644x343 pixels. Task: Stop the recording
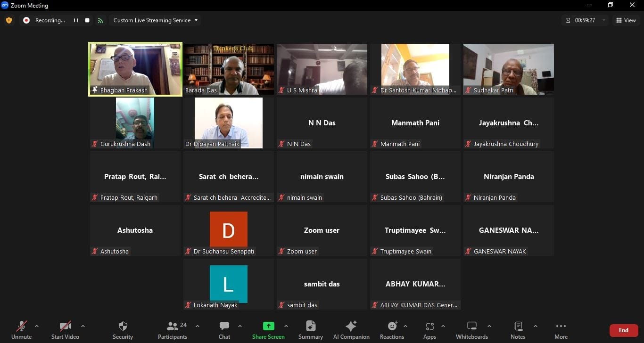pos(87,20)
